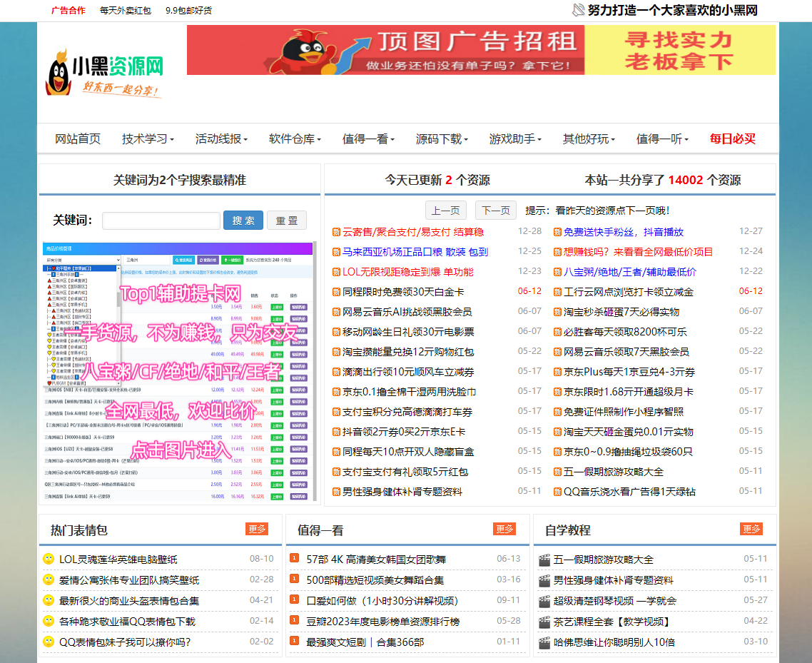Click the orange icon beside LOL无限视距稳定到爆

pyautogui.click(x=336, y=272)
